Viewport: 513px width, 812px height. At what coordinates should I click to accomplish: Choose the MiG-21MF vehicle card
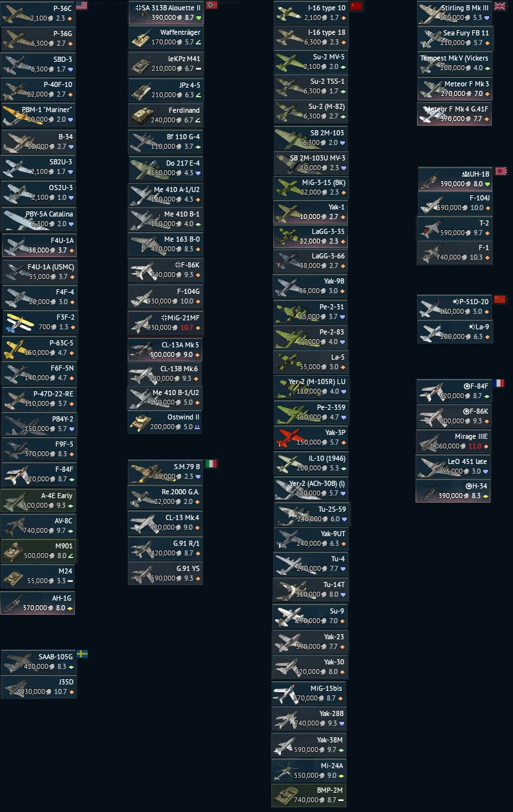click(x=166, y=322)
